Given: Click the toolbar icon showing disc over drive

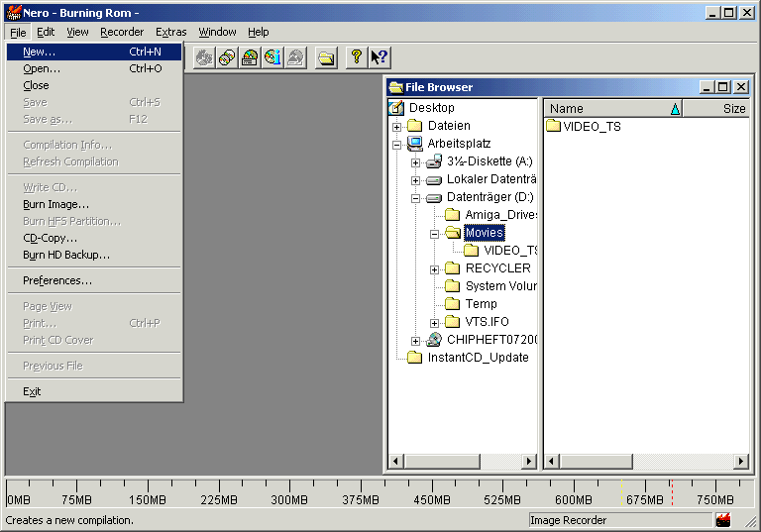Looking at the screenshot, I should pyautogui.click(x=250, y=57).
